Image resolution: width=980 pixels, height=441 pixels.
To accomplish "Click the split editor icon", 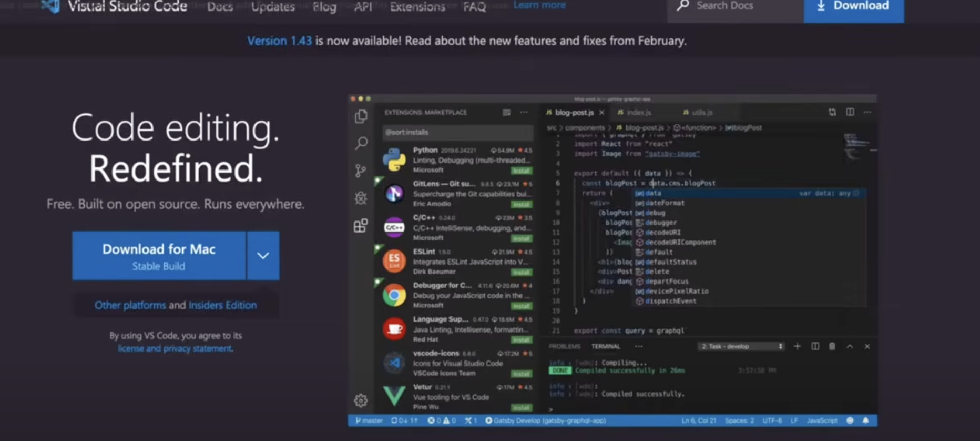I will (x=850, y=112).
